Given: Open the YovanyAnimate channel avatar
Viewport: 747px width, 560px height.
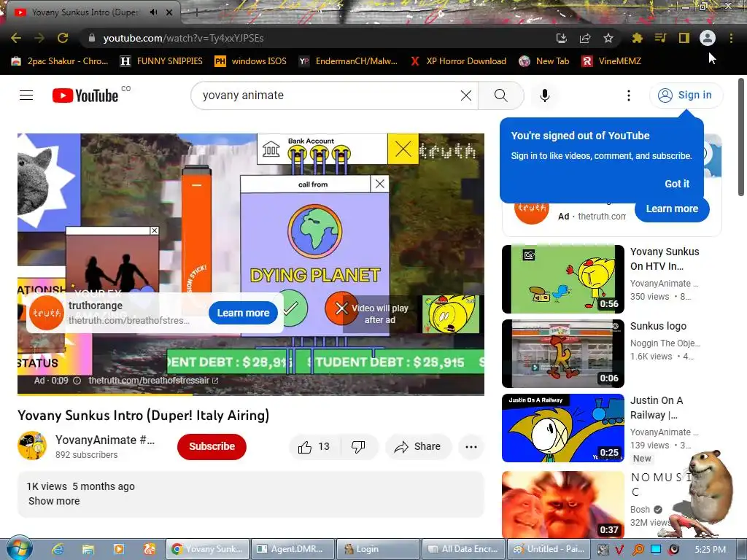Looking at the screenshot, I should [x=32, y=446].
